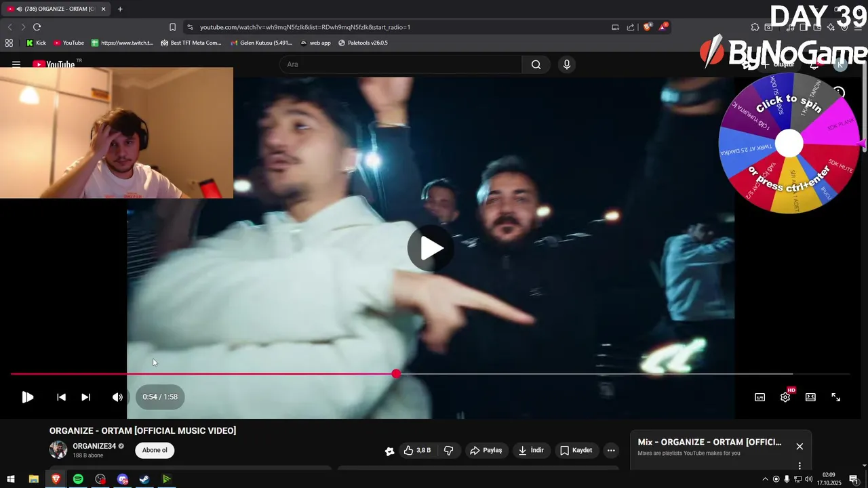Screen dimensions: 868x488
Task: Toggle subtitles in the player
Action: point(759,397)
